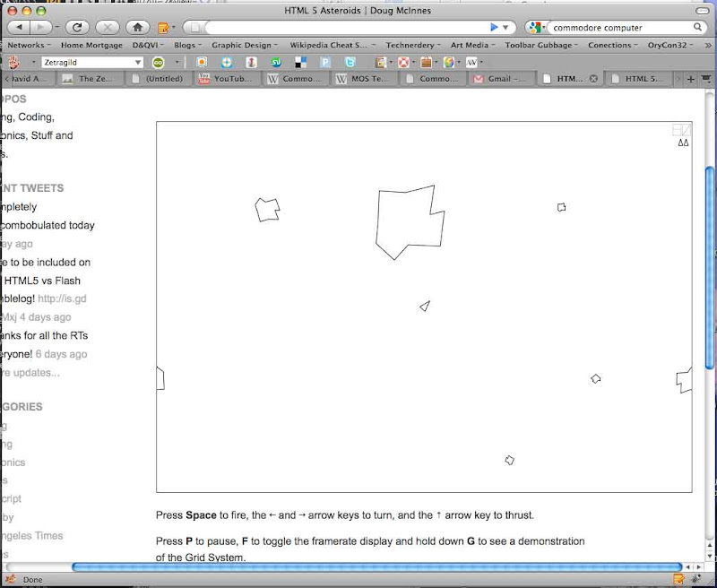Go forward with the forward arrow button
Viewport: 717px width, 588px height.
coord(41,28)
